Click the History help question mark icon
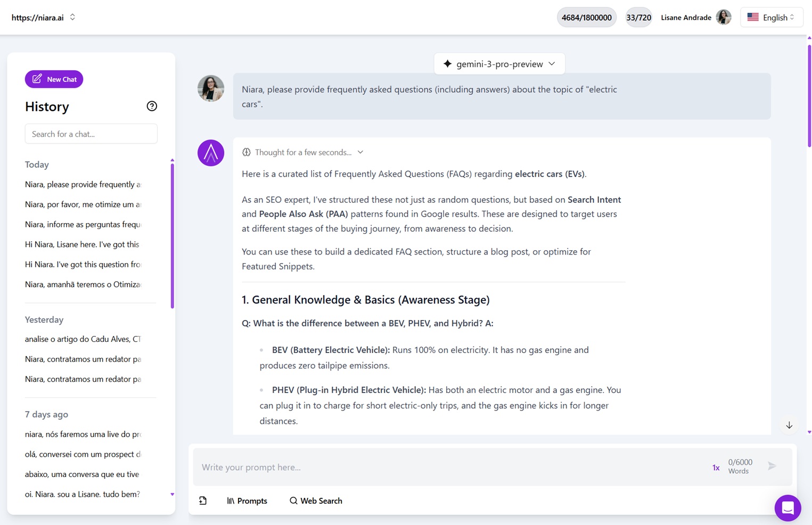The height and width of the screenshot is (525, 812). (x=152, y=106)
